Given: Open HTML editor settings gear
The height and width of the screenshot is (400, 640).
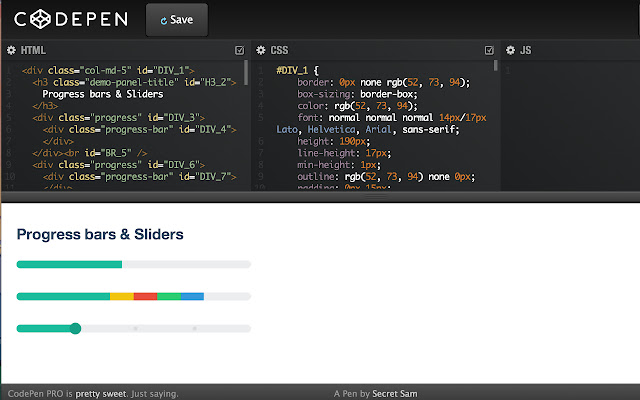Looking at the screenshot, I should (11, 49).
